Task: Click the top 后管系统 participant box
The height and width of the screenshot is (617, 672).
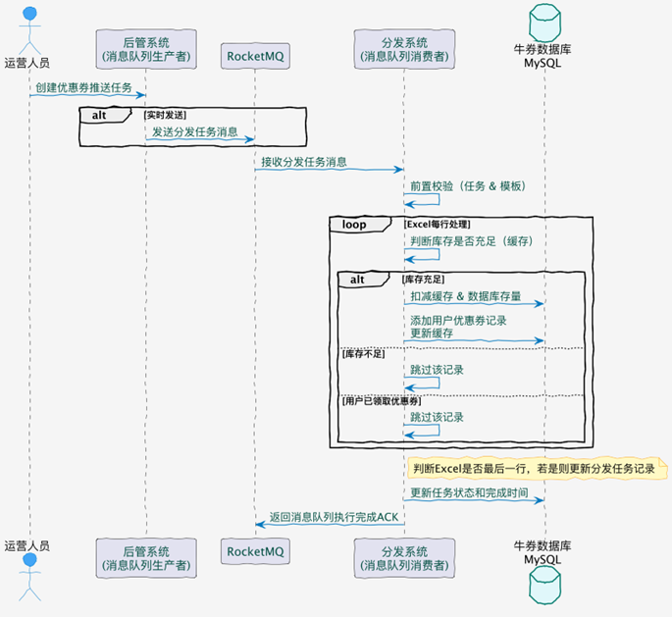Action: (x=145, y=48)
